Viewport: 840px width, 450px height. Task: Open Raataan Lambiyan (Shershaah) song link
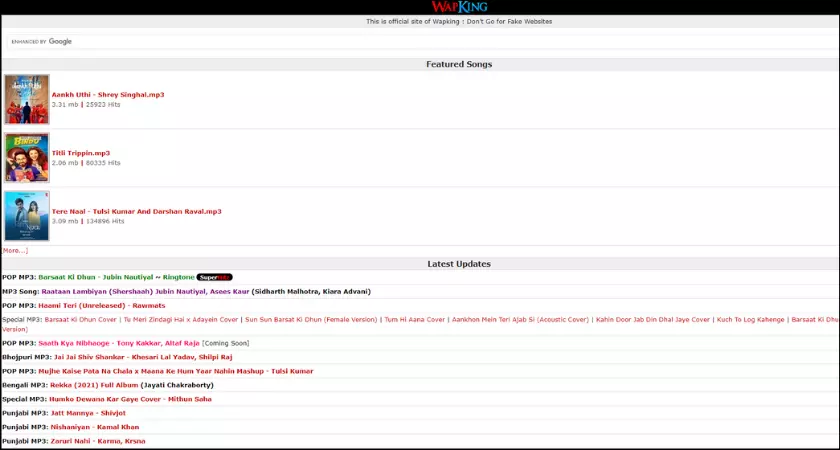pyautogui.click(x=145, y=292)
